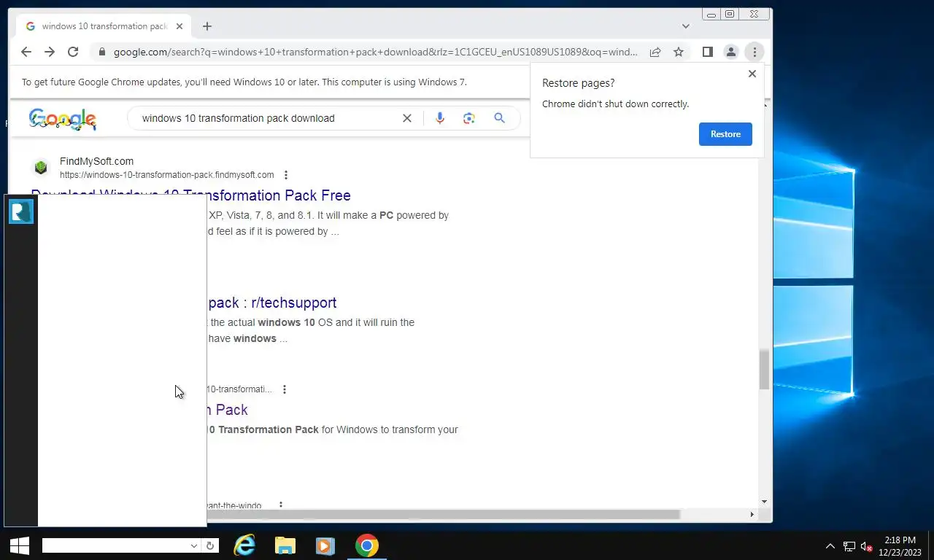The image size is (934, 560).
Task: Select the windows 10 transformation pack tab
Action: [105, 26]
